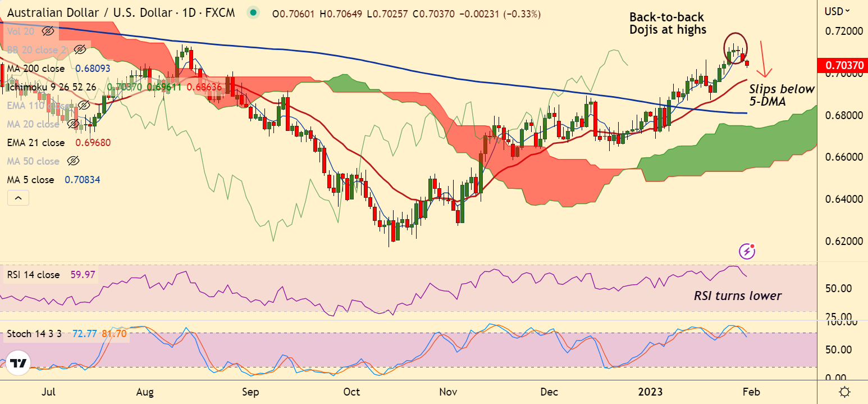This screenshot has height=404, width=868.
Task: Click the TradingView logo
Action: tap(20, 364)
